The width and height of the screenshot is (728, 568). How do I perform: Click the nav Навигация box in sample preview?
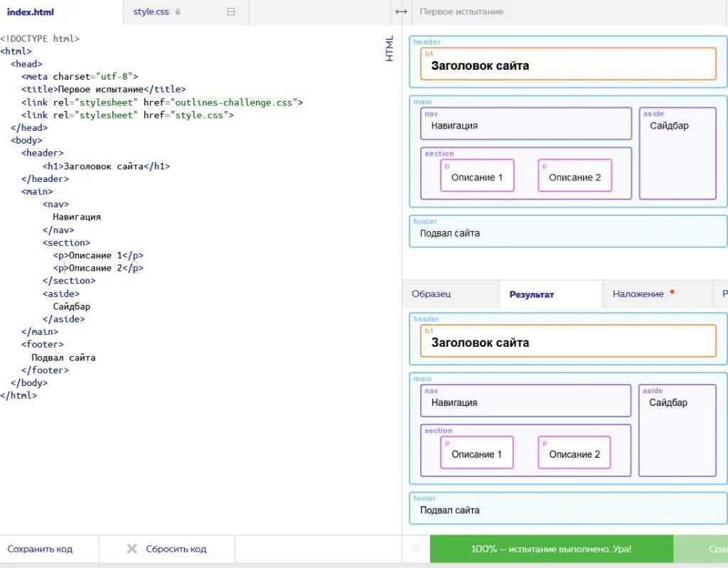coord(526,124)
